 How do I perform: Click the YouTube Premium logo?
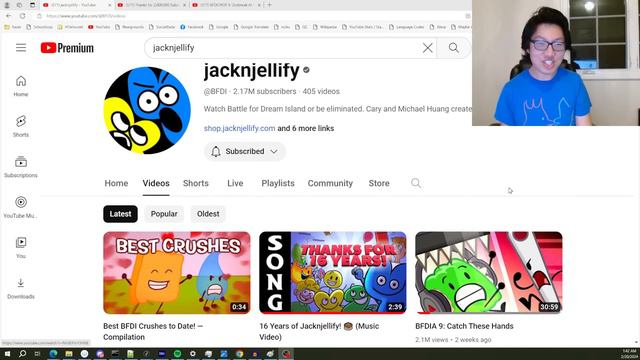(x=67, y=48)
